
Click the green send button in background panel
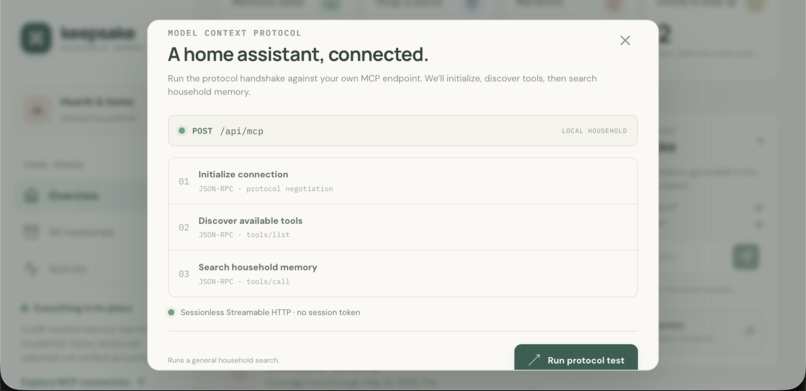pyautogui.click(x=746, y=256)
